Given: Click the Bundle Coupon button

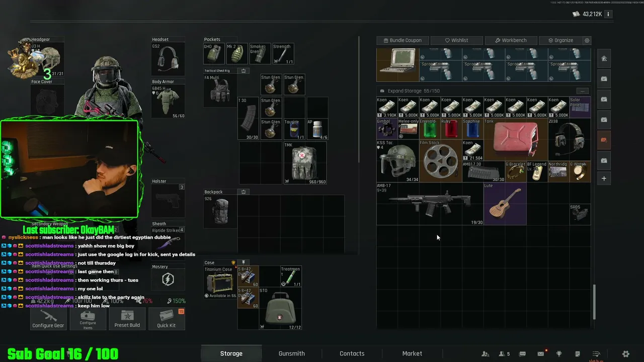Looking at the screenshot, I should (x=403, y=40).
